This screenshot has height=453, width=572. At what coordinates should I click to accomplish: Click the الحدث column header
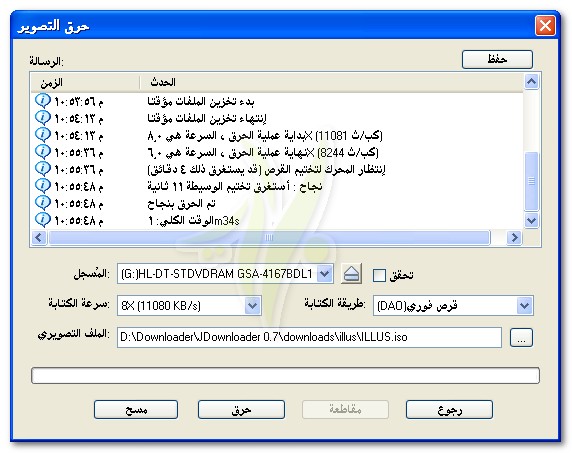click(x=332, y=82)
